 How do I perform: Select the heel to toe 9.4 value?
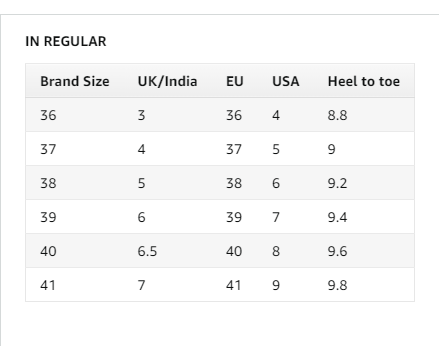click(x=337, y=217)
